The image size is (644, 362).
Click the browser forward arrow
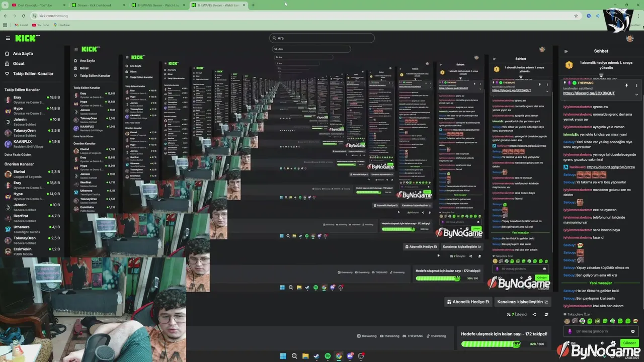click(14, 16)
